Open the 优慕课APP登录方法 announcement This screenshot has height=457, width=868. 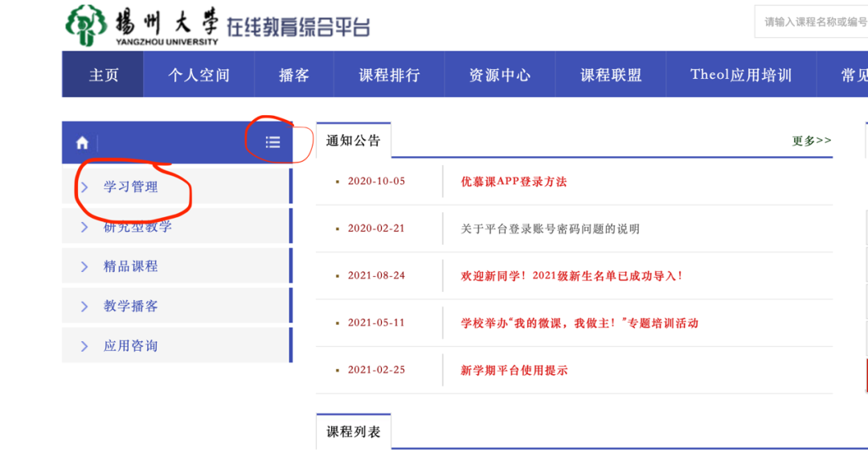point(514,182)
